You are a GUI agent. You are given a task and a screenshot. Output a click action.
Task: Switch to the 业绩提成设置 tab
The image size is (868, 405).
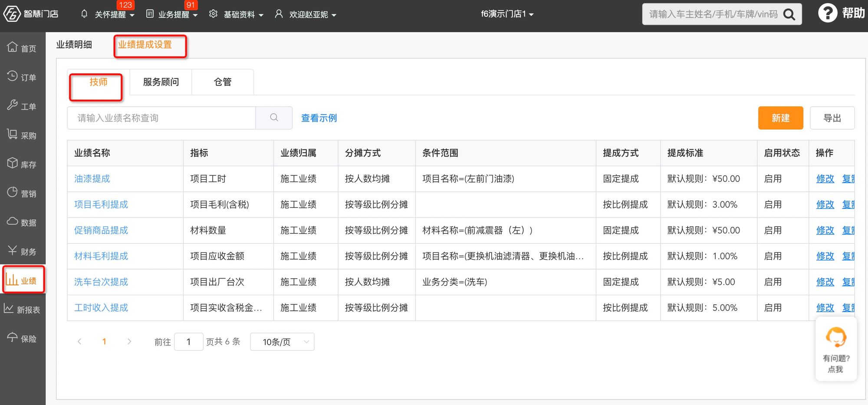coord(145,44)
